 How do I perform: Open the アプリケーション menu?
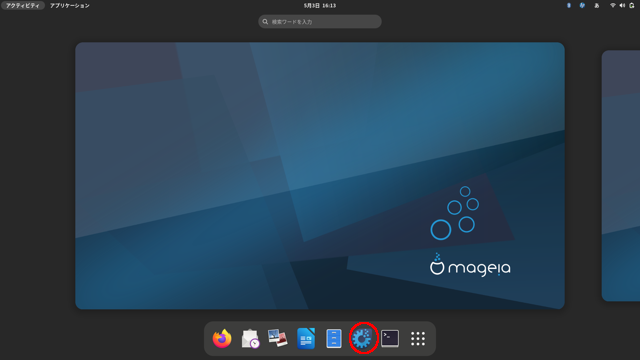[69, 5]
